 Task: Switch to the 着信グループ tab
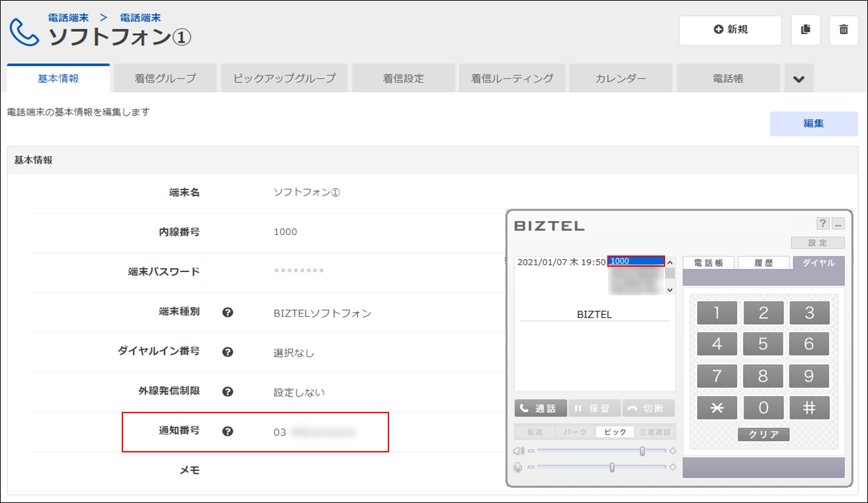click(x=166, y=79)
